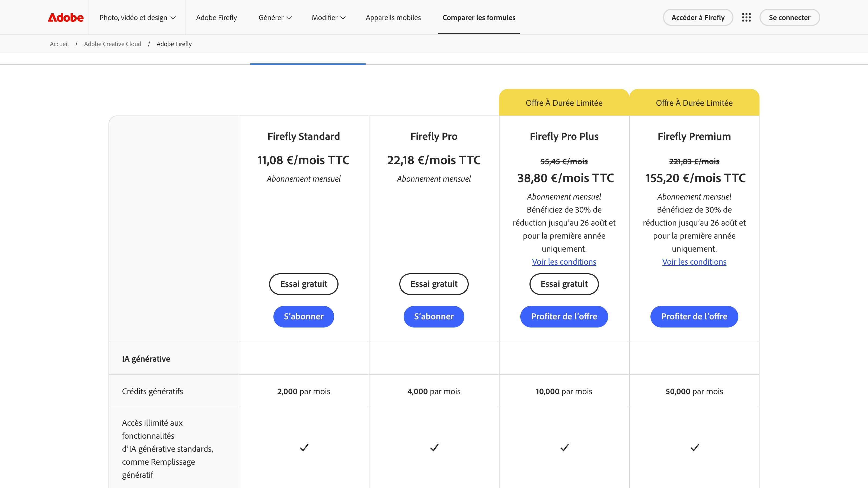Click the 4,000 par mois cell
Screen dimensions: 868x488
pyautogui.click(x=434, y=391)
